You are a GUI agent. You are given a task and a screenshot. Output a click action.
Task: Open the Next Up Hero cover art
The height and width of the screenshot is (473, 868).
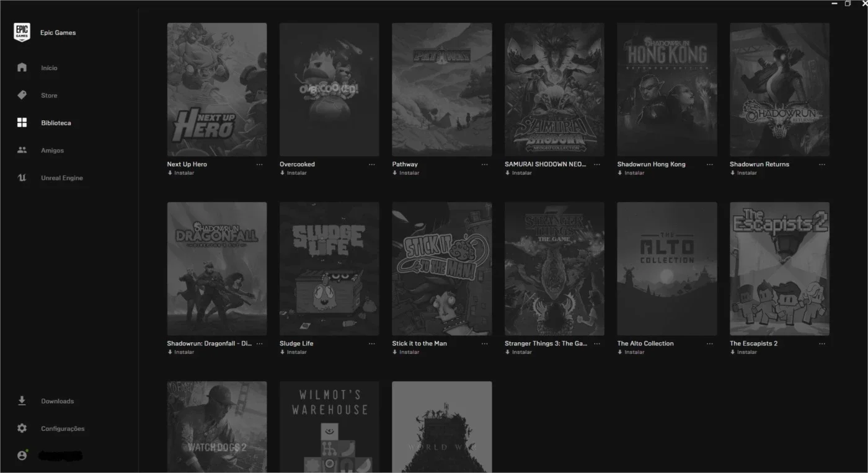pos(217,89)
